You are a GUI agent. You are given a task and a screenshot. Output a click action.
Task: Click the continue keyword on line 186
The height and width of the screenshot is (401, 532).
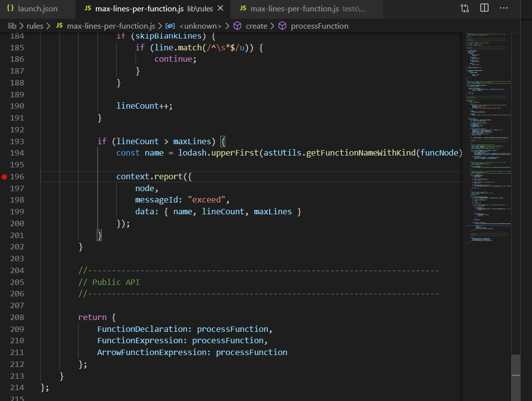173,59
